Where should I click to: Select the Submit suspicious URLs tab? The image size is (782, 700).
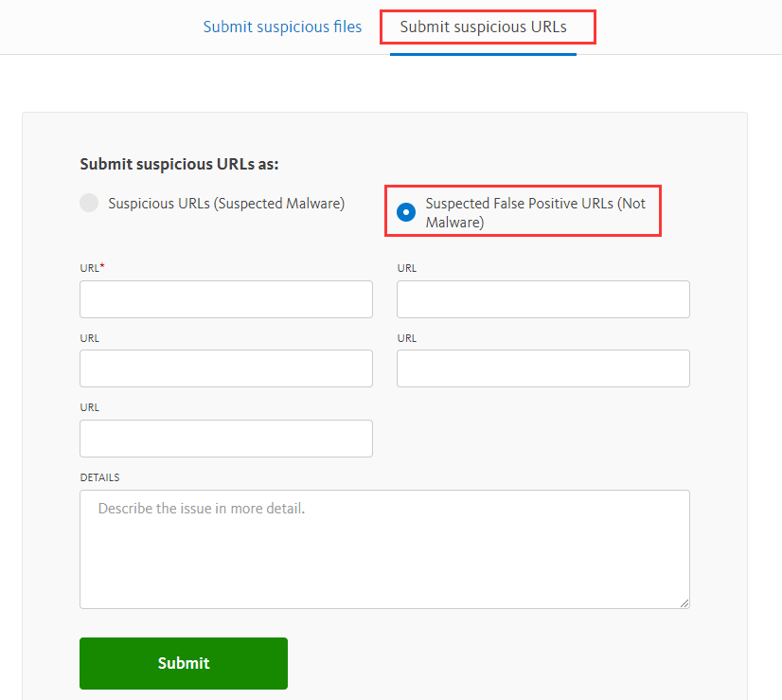tap(483, 27)
